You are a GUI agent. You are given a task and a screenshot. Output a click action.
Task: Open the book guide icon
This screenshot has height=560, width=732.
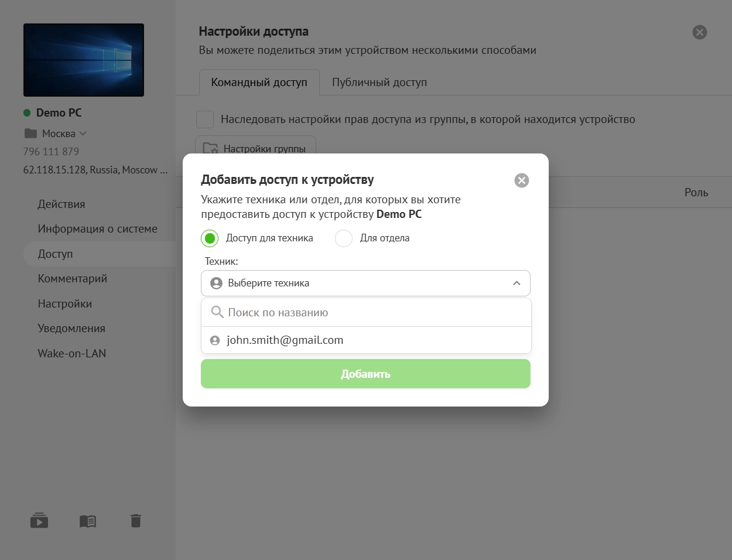(88, 521)
